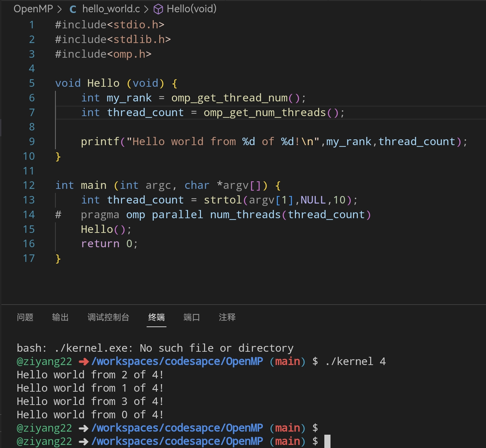Click omp.h in the third include
Viewport: 486px width, 448px height.
[x=129, y=54]
